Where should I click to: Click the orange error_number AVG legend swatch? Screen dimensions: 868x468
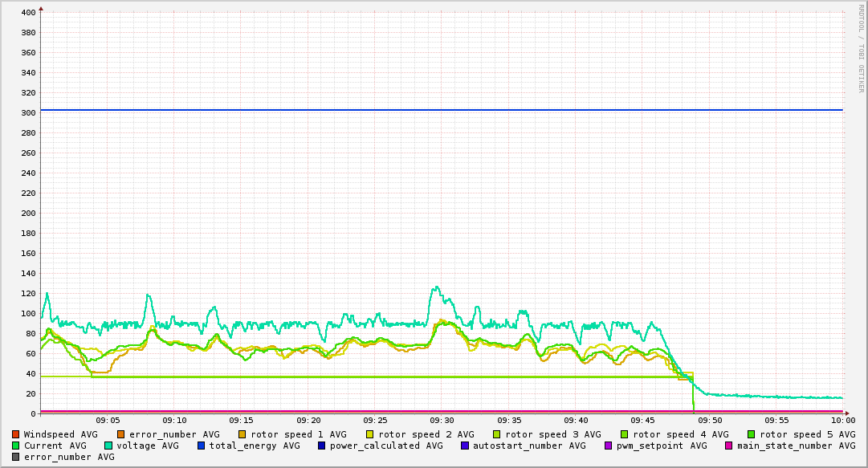point(121,435)
